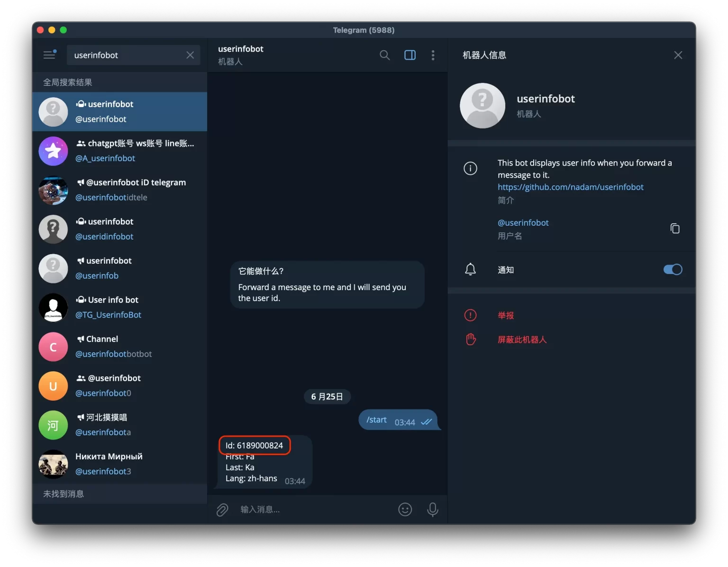Toggle the right info side panel

click(x=410, y=55)
